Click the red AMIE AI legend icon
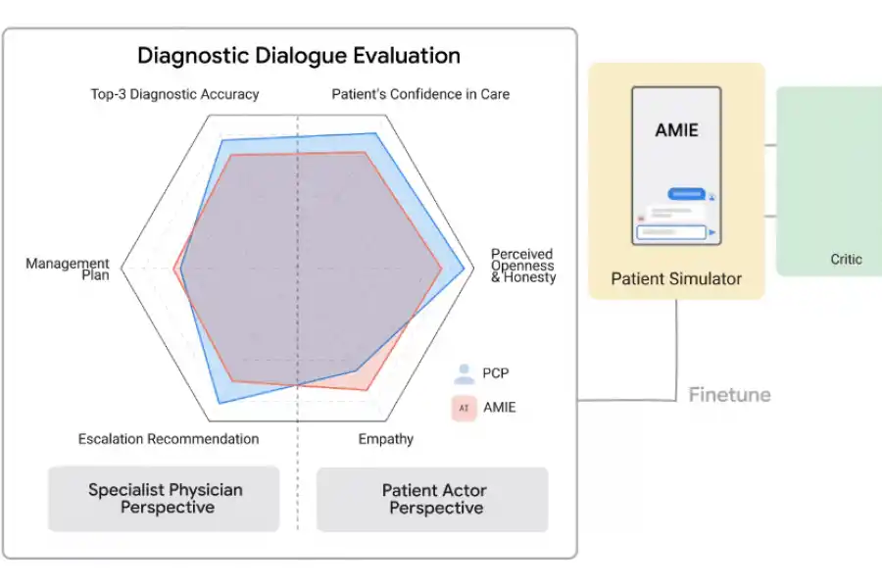 click(x=464, y=408)
